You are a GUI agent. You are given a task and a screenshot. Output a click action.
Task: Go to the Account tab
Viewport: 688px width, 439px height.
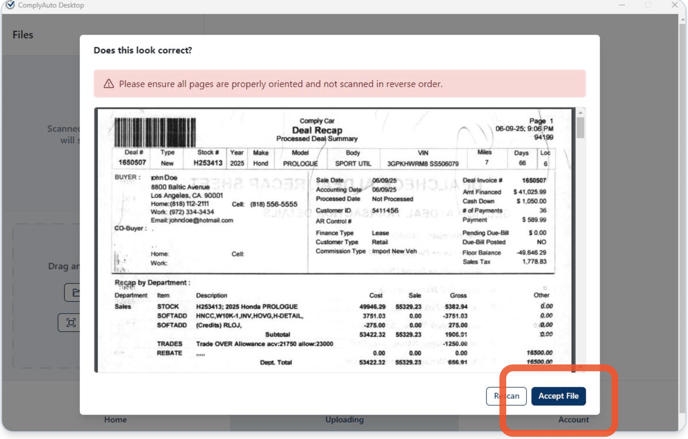pyautogui.click(x=573, y=419)
